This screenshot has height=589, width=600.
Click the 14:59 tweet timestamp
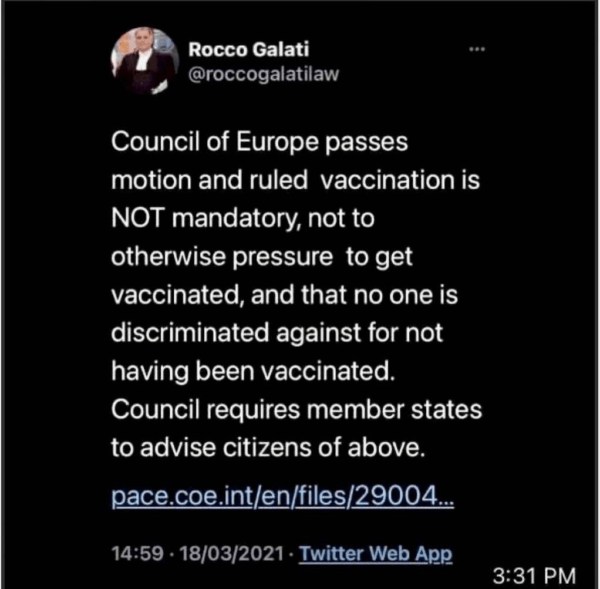pyautogui.click(x=137, y=553)
